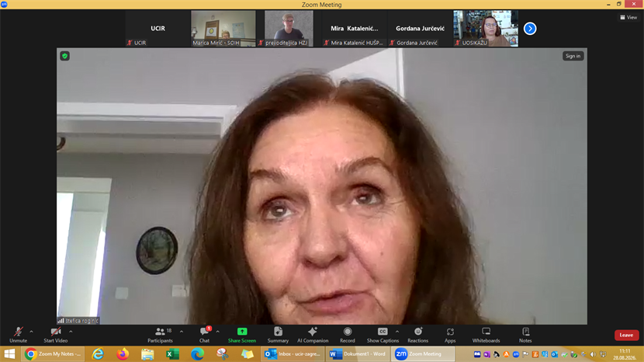
Task: Toggle Show Captions
Action: coord(383,335)
